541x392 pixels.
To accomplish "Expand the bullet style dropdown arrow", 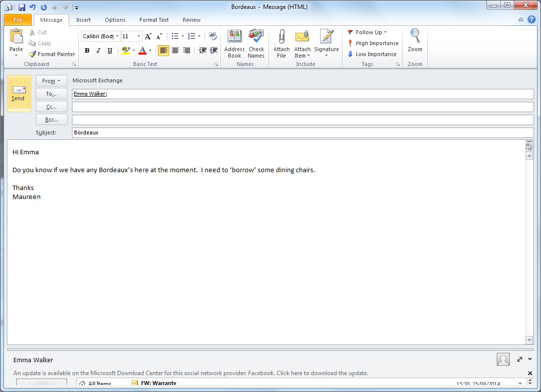I will (x=183, y=36).
